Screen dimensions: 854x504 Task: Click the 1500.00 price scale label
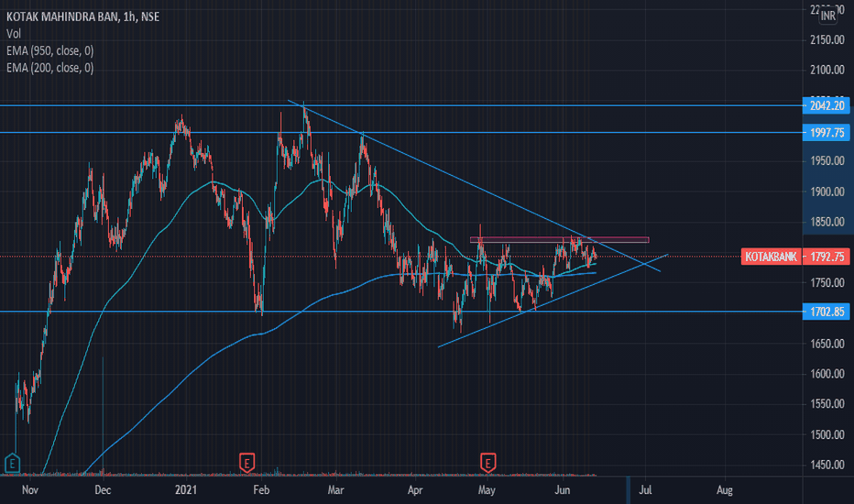pyautogui.click(x=827, y=434)
